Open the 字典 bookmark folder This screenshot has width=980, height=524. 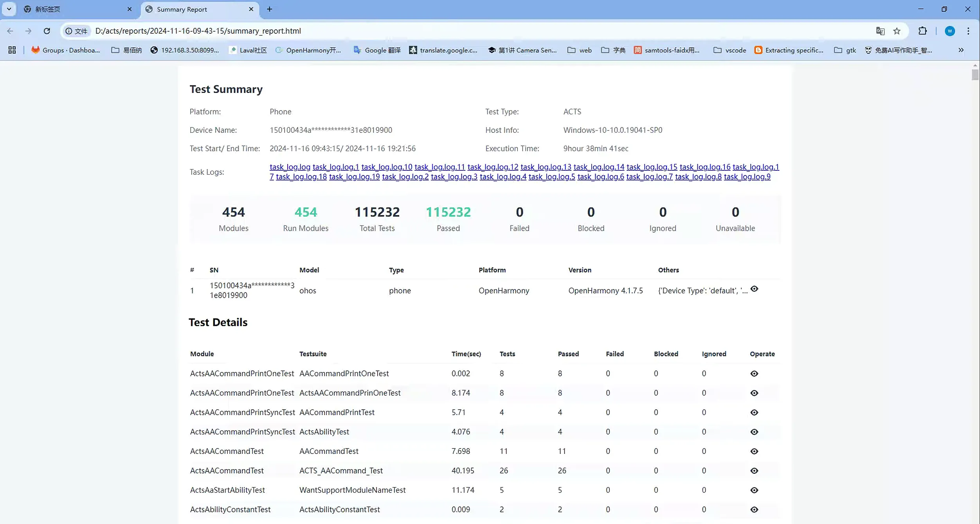click(x=613, y=50)
